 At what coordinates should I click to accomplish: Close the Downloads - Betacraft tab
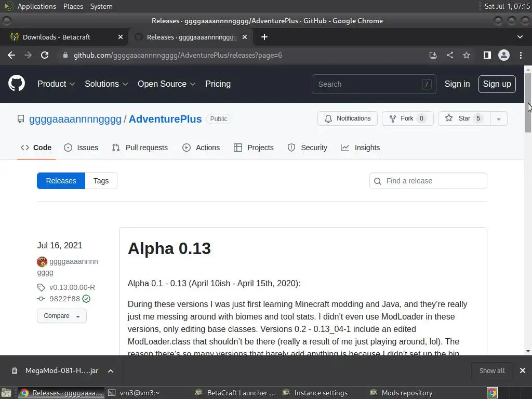(x=121, y=37)
